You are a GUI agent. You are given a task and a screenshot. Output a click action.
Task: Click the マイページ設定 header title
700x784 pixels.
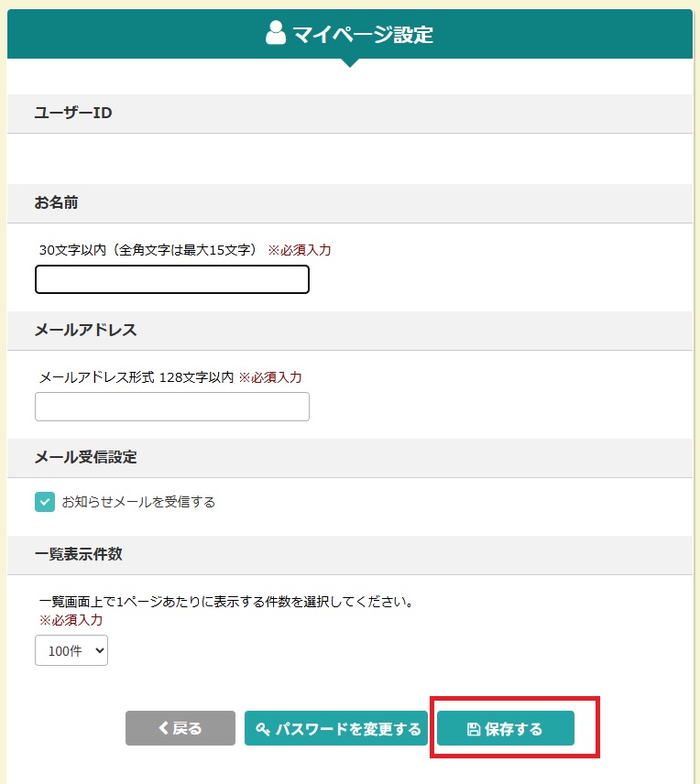362,35
